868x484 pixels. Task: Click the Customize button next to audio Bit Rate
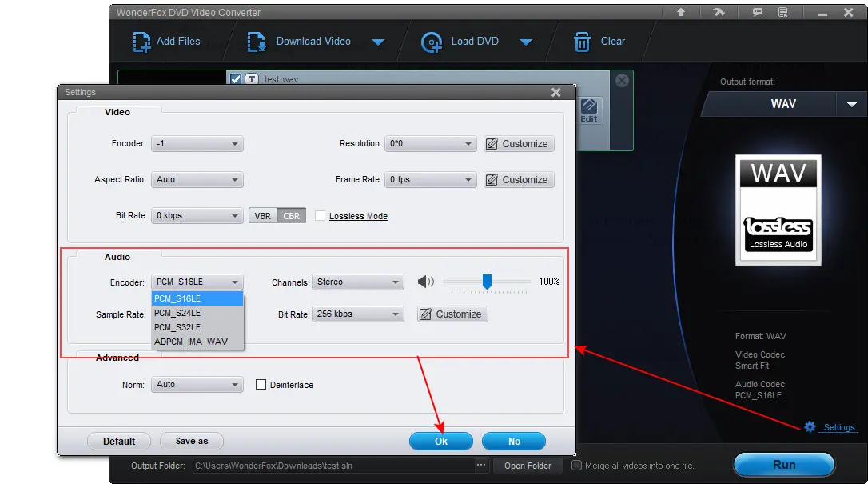tap(452, 314)
